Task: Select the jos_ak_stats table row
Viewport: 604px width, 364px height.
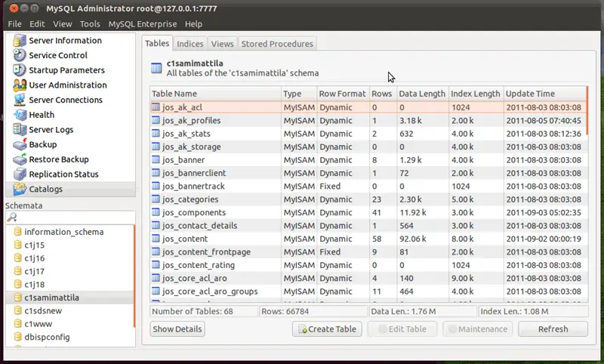Action: pos(368,133)
